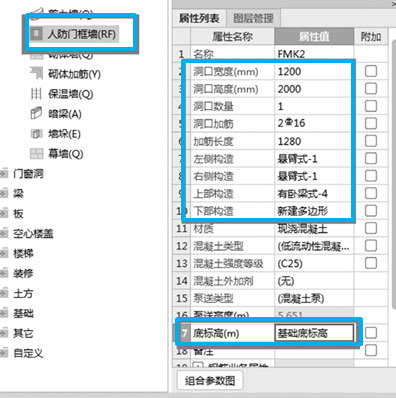Viewport: 396px width, 398px height.
Task: Tick the 附加 checkbox for 洞口宽度(mm)
Action: click(371, 71)
